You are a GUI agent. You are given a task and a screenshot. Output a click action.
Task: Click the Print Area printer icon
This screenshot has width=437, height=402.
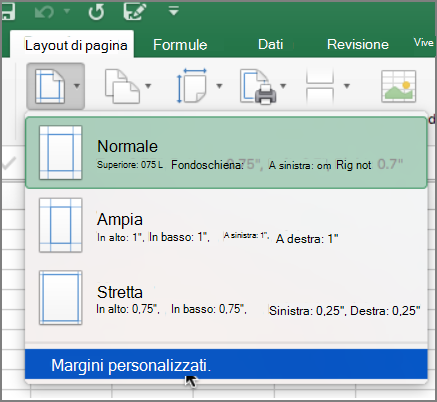tap(258, 87)
